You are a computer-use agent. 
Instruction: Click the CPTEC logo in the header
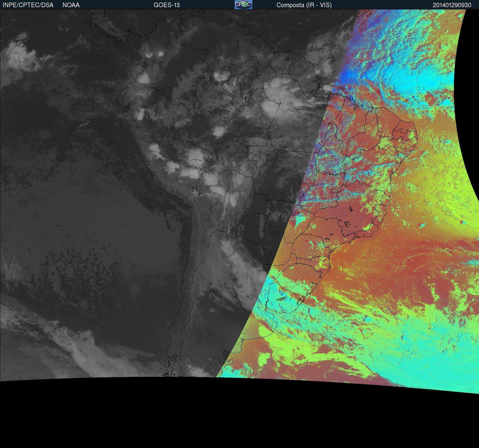click(x=243, y=5)
